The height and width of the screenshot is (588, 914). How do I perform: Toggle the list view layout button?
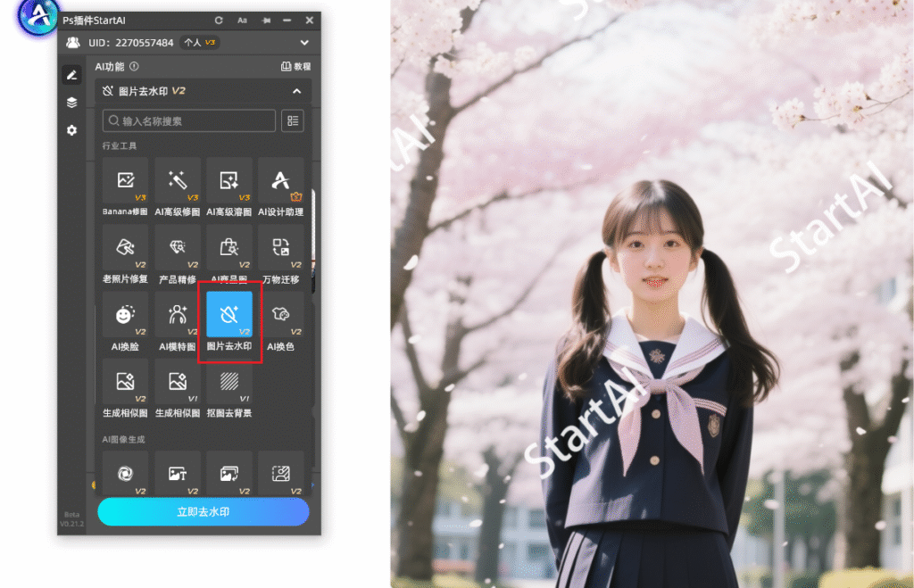292,120
